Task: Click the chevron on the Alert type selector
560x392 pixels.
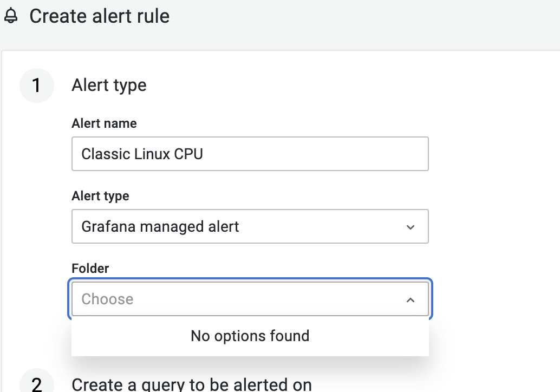Action: 411,226
